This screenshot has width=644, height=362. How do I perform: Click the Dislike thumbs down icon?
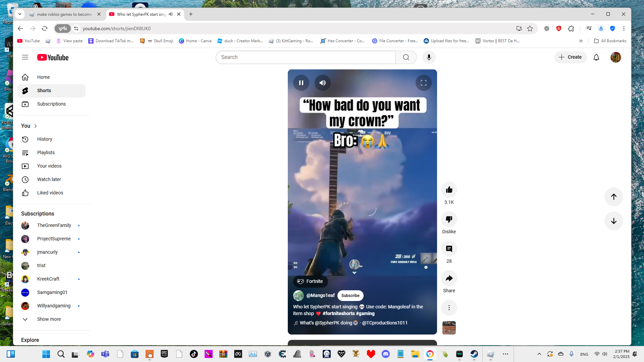[449, 220]
